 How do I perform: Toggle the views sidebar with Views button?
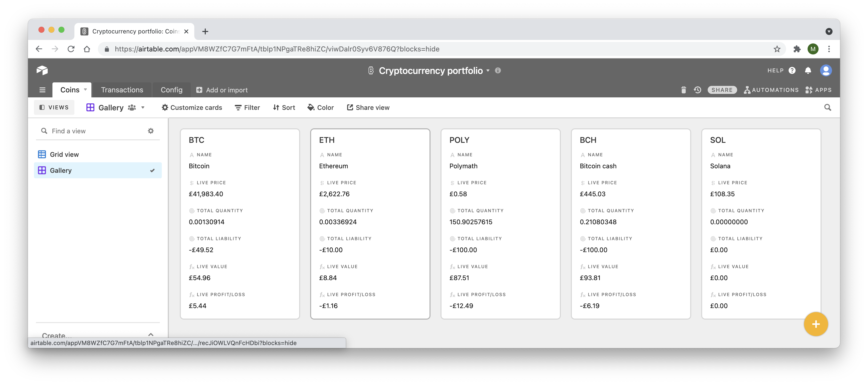pos(54,107)
